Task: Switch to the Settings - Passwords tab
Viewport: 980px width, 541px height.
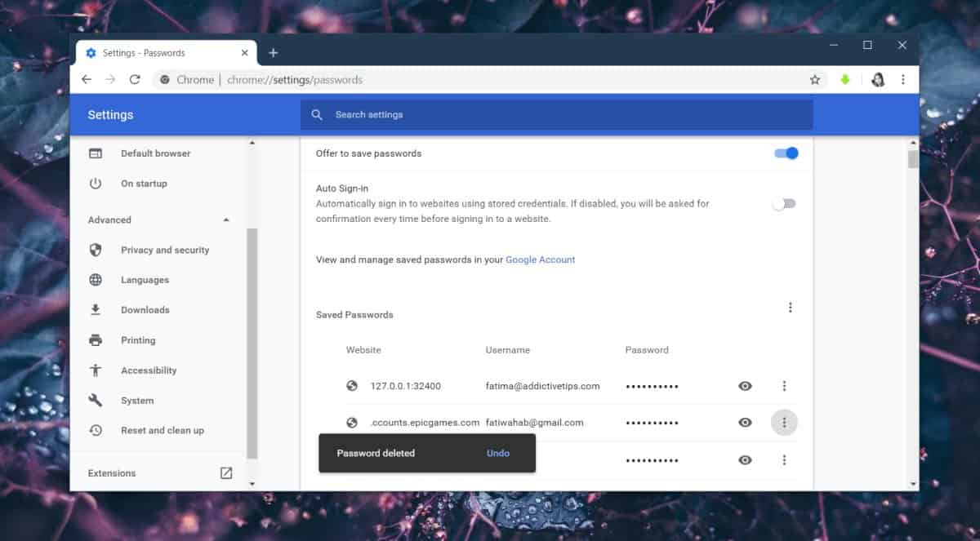Action: pos(155,52)
